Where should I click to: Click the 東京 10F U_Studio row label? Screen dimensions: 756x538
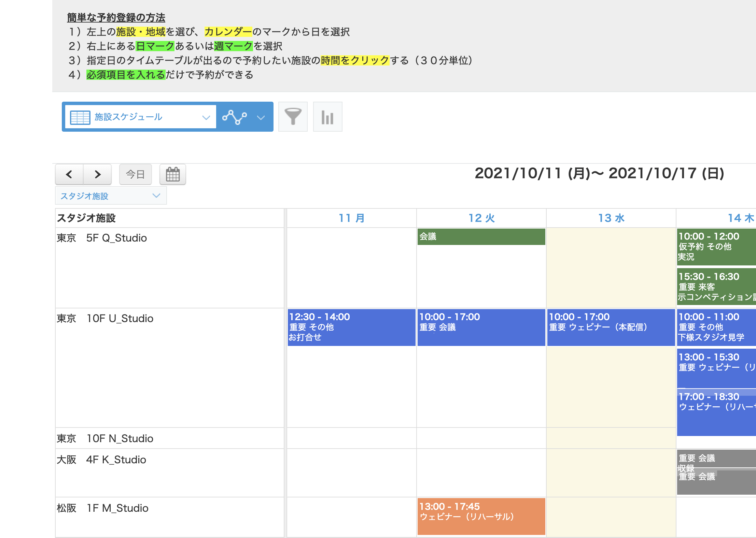point(105,318)
